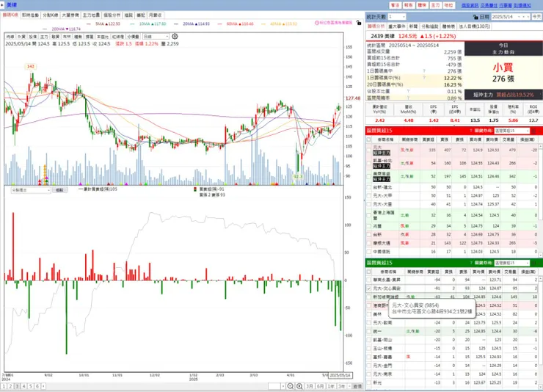Image resolution: width=543 pixels, height=392 pixels.
Task: Check the 摩根大通 broker checkbox
Action: click(369, 243)
